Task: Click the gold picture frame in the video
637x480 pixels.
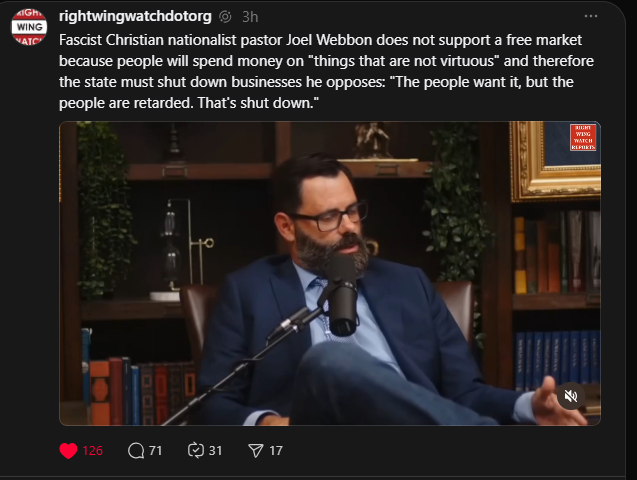Action: coord(555,161)
